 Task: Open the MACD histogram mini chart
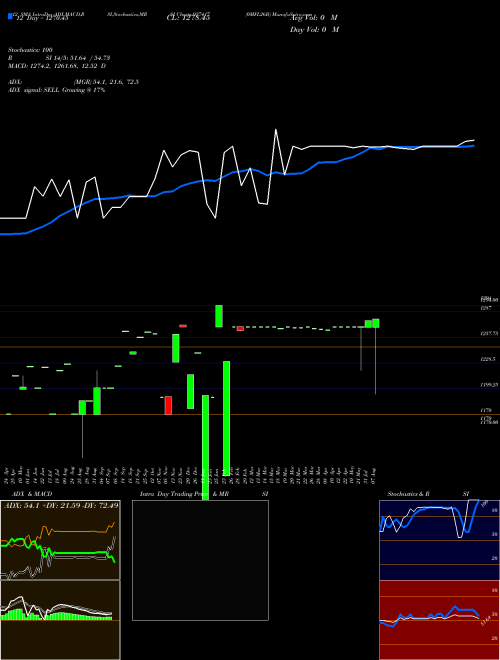click(60, 620)
